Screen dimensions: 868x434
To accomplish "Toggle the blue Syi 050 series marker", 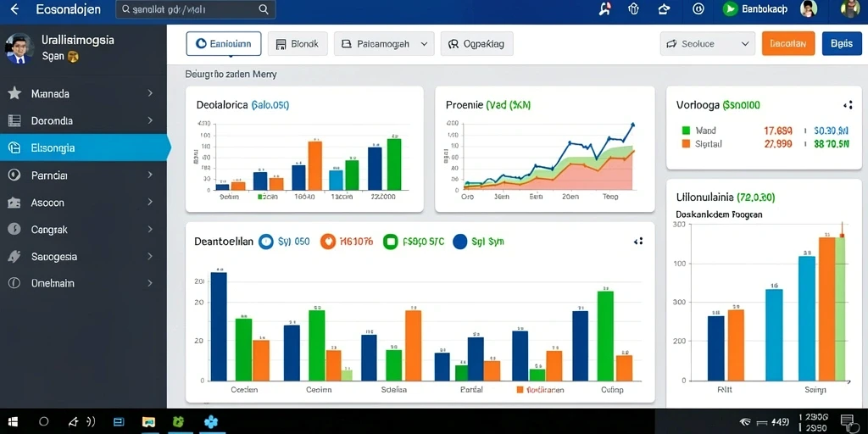I will coord(266,242).
